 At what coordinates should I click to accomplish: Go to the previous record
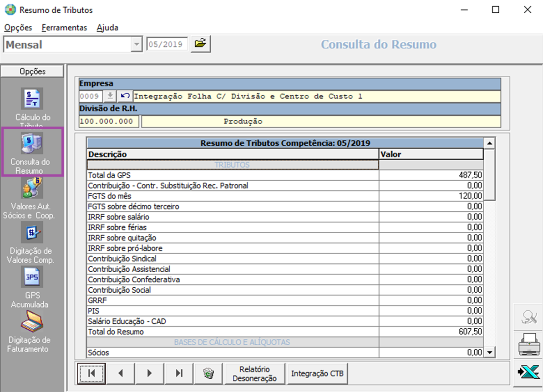tap(121, 373)
